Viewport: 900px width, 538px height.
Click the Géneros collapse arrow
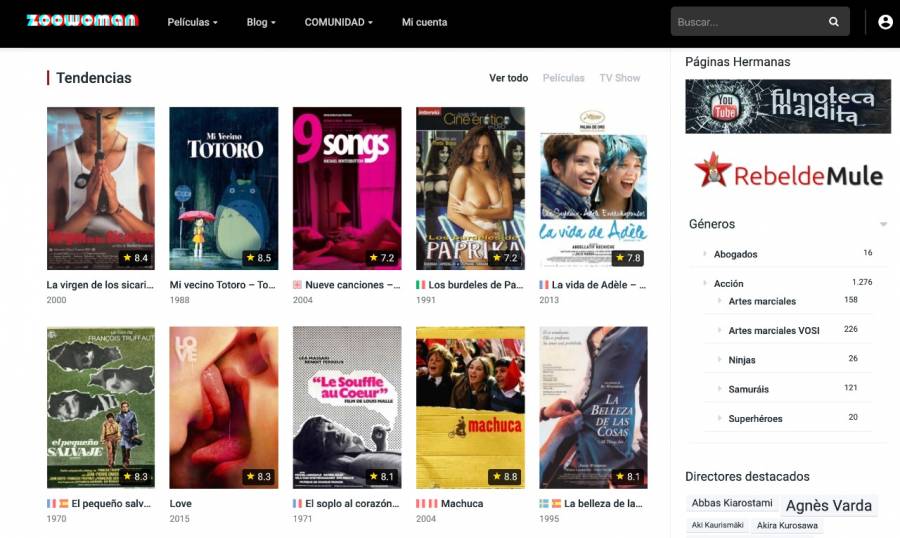(x=883, y=225)
